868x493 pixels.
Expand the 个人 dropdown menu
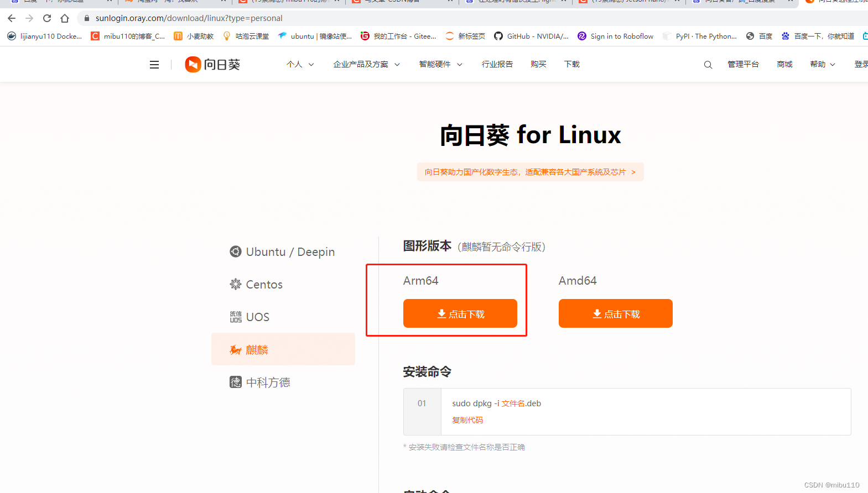coord(300,65)
